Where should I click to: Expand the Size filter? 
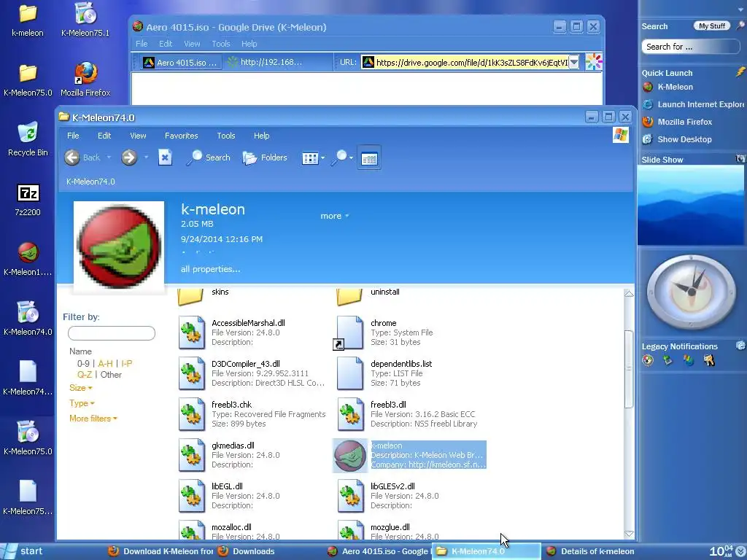[80, 388]
